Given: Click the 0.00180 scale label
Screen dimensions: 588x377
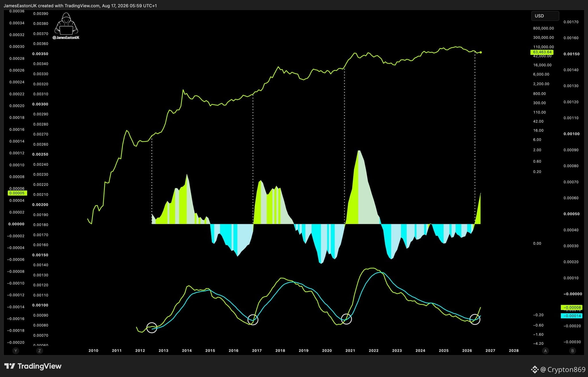Looking at the screenshot, I should [41, 225].
